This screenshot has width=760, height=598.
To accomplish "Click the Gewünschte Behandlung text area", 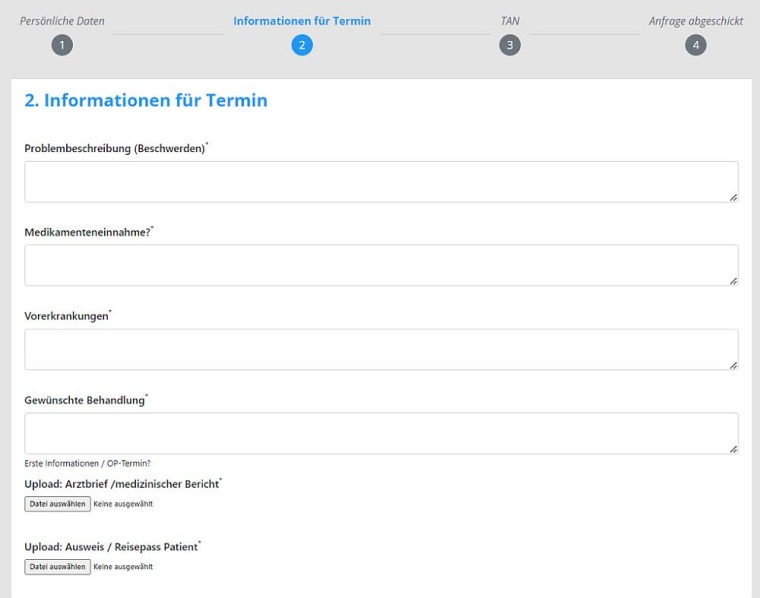I will pyautogui.click(x=380, y=433).
